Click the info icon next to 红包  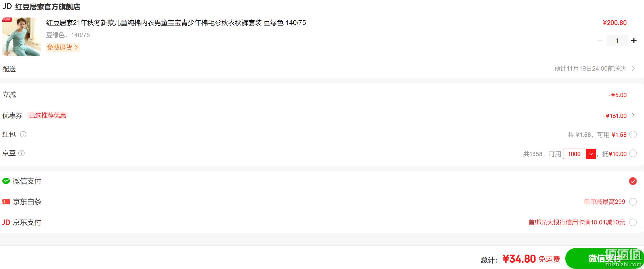tap(23, 134)
